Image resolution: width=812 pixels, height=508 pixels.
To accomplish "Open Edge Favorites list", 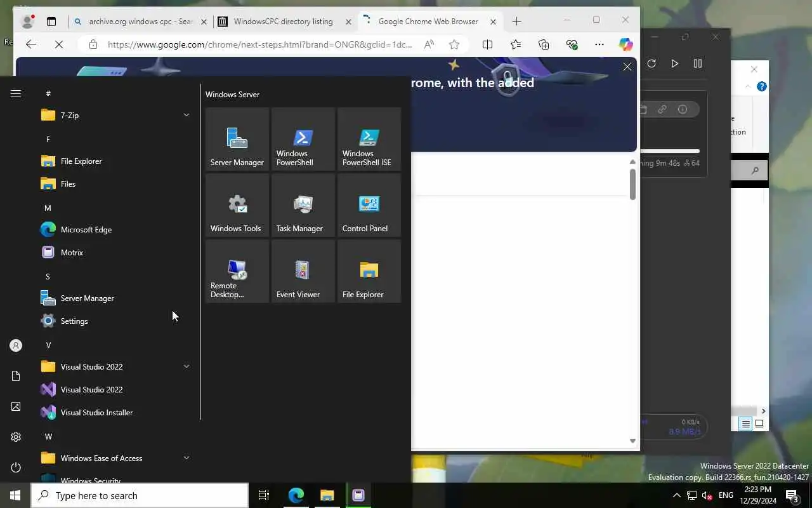I will tap(516, 44).
